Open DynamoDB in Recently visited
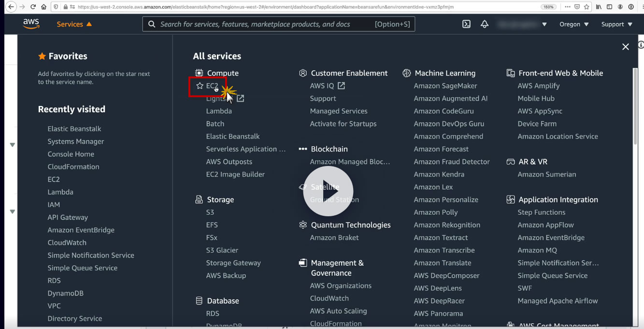 pyautogui.click(x=66, y=293)
